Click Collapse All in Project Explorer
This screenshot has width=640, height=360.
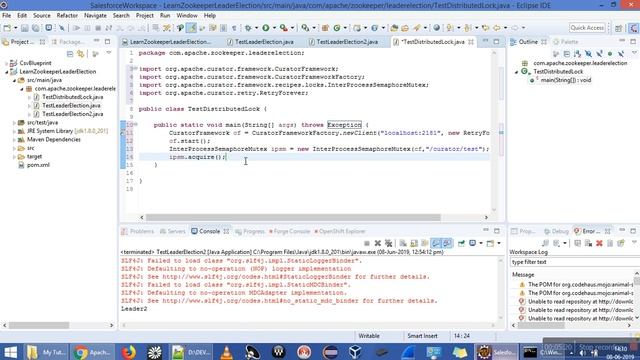[x=70, y=54]
